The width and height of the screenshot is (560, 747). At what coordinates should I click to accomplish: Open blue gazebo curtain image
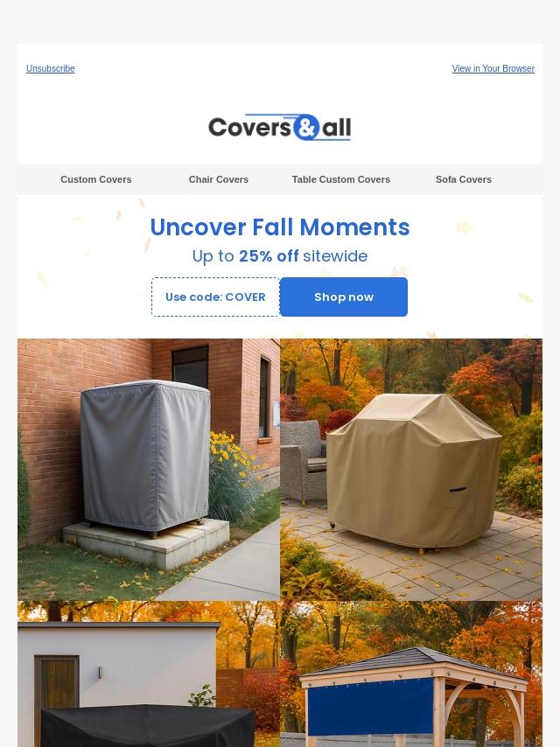tap(411, 674)
